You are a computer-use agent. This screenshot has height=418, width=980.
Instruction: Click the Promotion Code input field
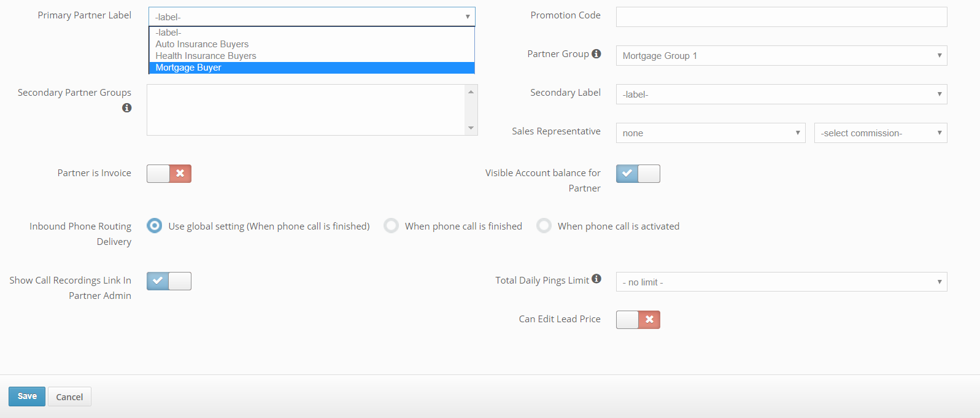(x=781, y=17)
